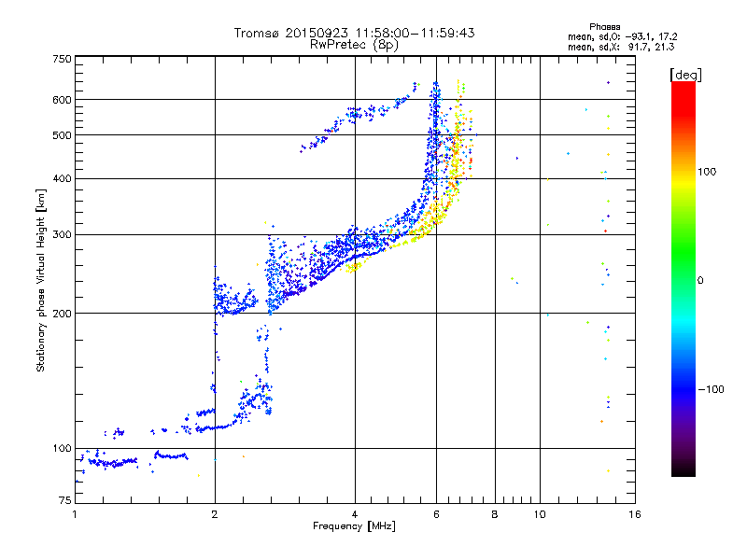The width and height of the screenshot is (747, 560).
Task: Click the y-axis "100" km tick label
Action: click(62, 448)
